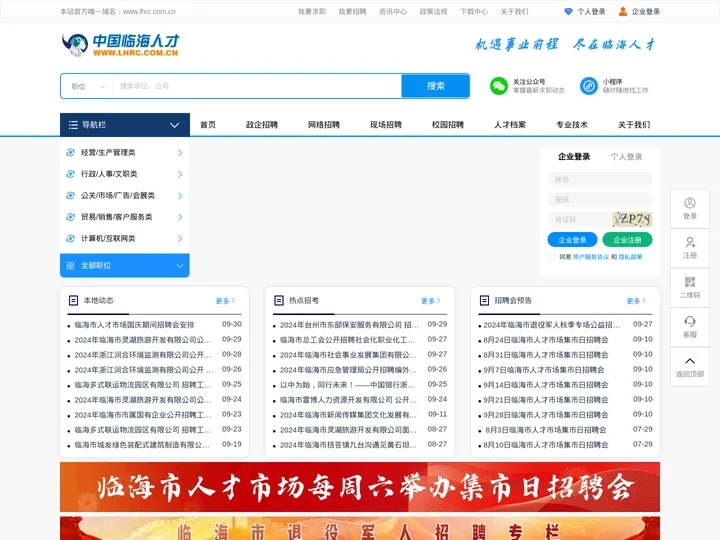720x540 pixels.
Task: Click the orange user icon beside 企业登录
Action: pos(623,11)
